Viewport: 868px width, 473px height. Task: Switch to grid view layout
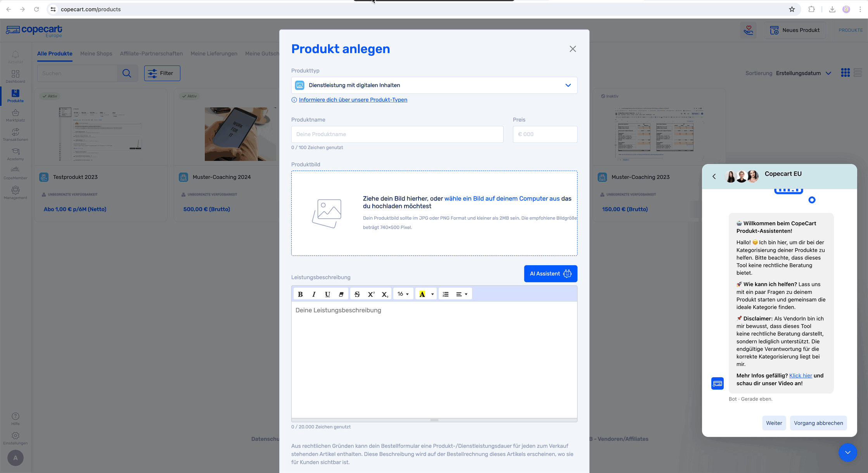[845, 73]
